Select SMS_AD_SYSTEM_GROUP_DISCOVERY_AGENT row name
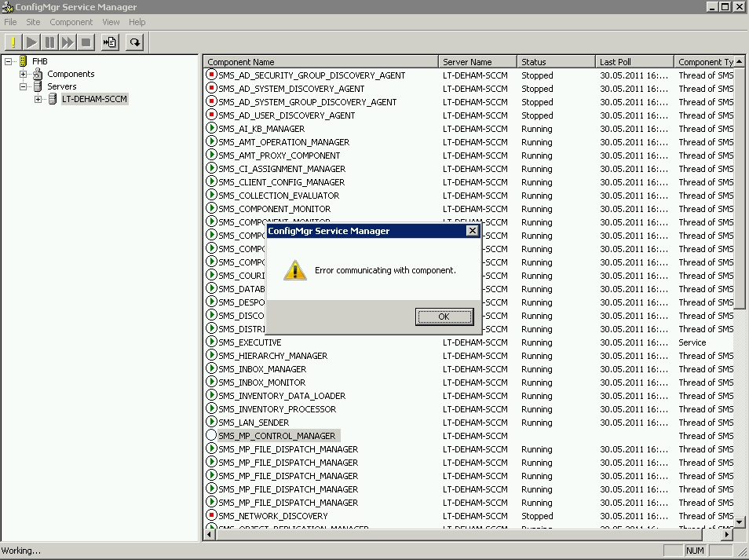The height and width of the screenshot is (560, 749). [x=308, y=102]
